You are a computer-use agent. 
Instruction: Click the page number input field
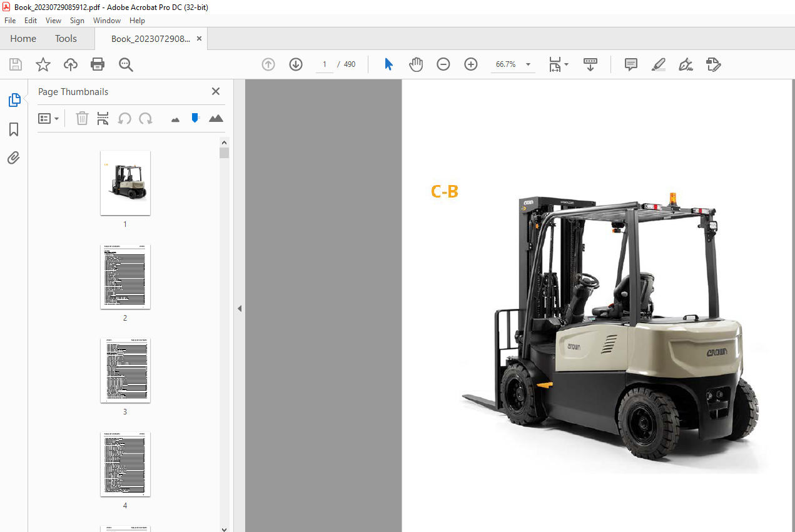click(x=325, y=64)
